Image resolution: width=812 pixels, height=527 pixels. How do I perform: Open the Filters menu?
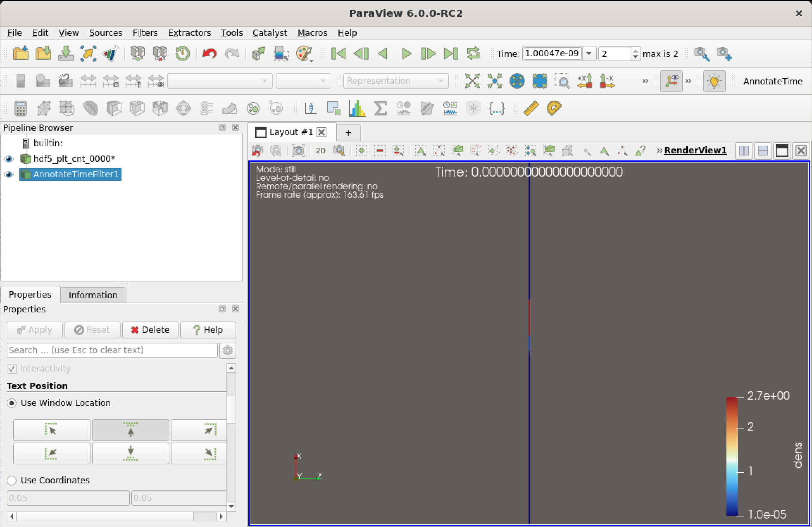[x=145, y=33]
